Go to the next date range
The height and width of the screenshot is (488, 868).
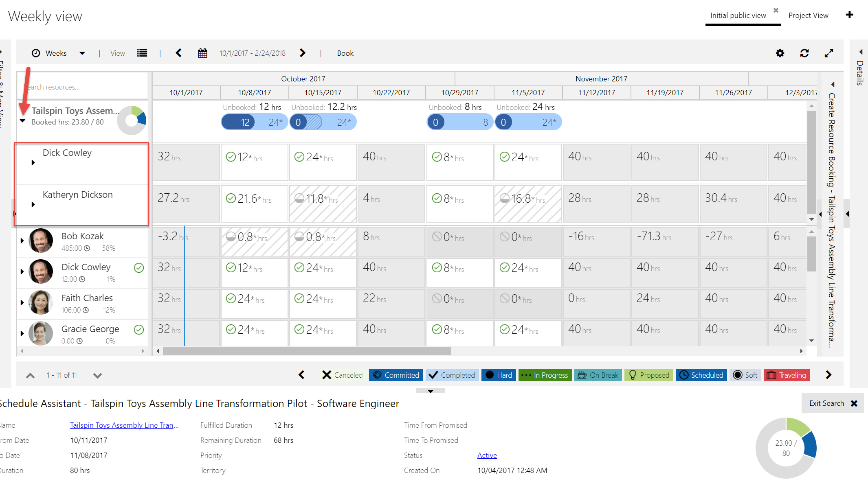click(x=302, y=53)
